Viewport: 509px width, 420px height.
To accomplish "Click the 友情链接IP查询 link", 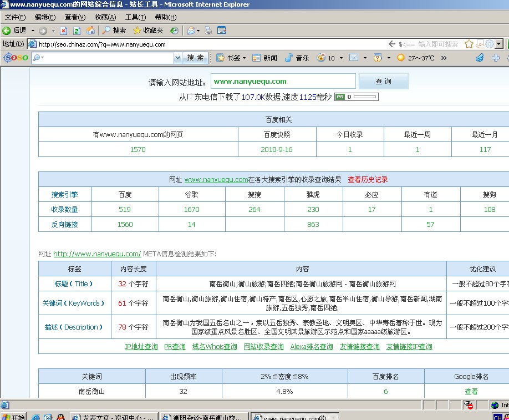I will [x=409, y=347].
